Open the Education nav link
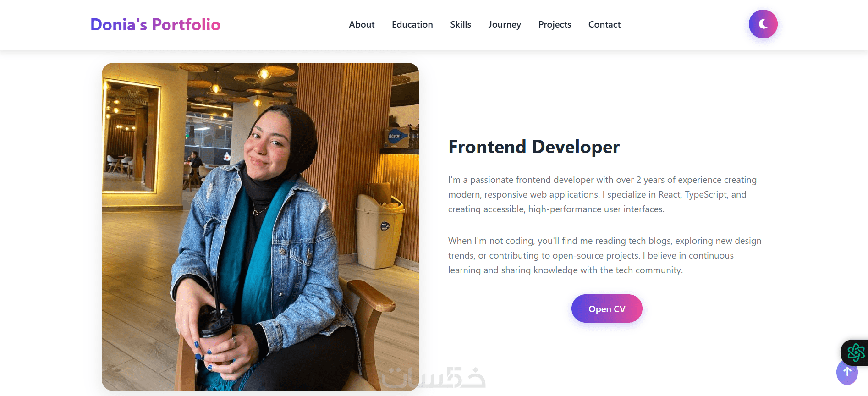868x396 pixels. coord(412,24)
